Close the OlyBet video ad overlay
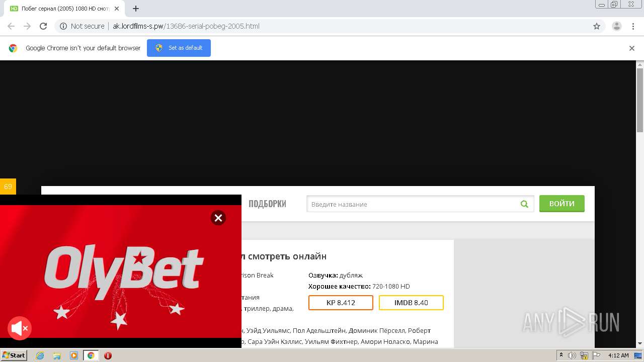Viewport: 644px width, 362px height. (218, 218)
